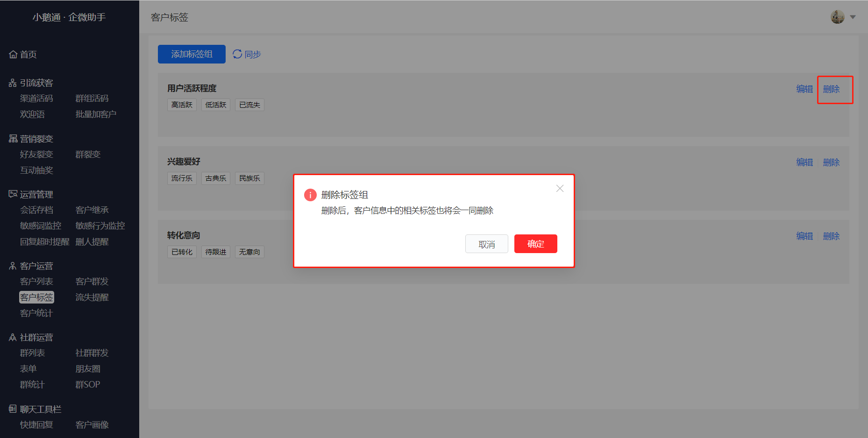Screen dimensions: 868x438
Task: Open 敏感词监控 menu item
Action: [41, 226]
